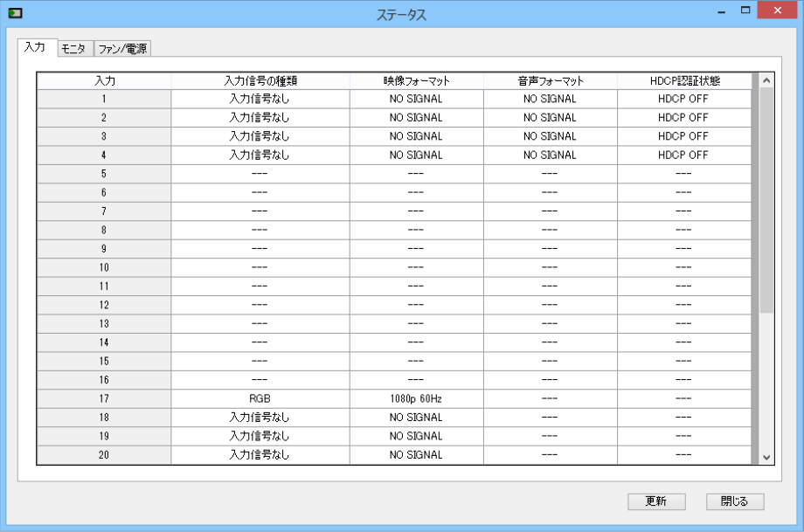Screen dimensions: 804x532
Task: Open the ファン/電源 tab
Action: click(x=121, y=50)
